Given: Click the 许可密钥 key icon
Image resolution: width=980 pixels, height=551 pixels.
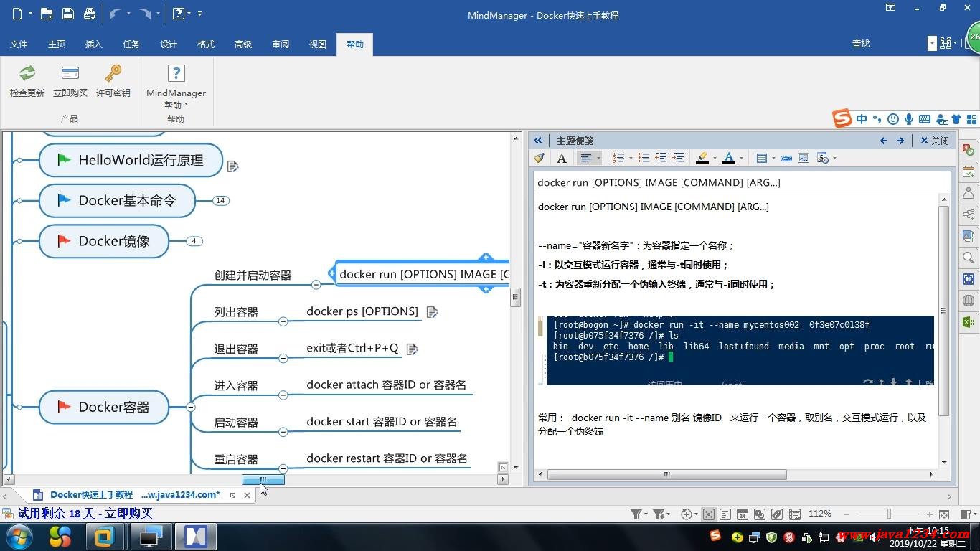Looking at the screenshot, I should [113, 73].
